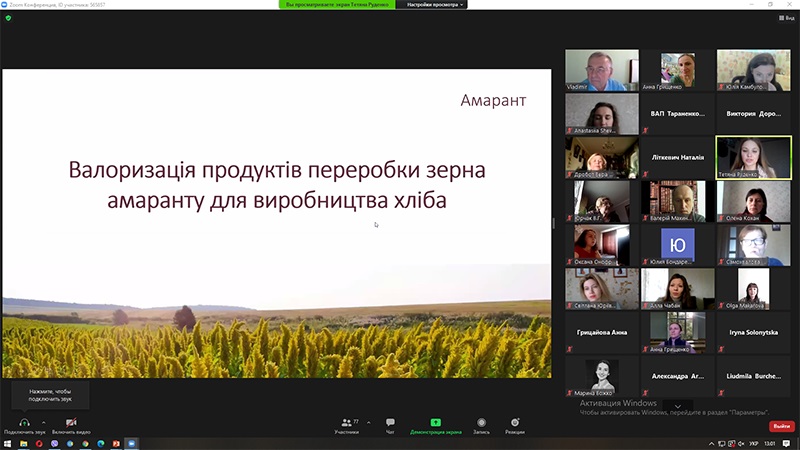The height and width of the screenshot is (450, 800).
Task: Open Viber from the taskbar
Action: coord(54,444)
